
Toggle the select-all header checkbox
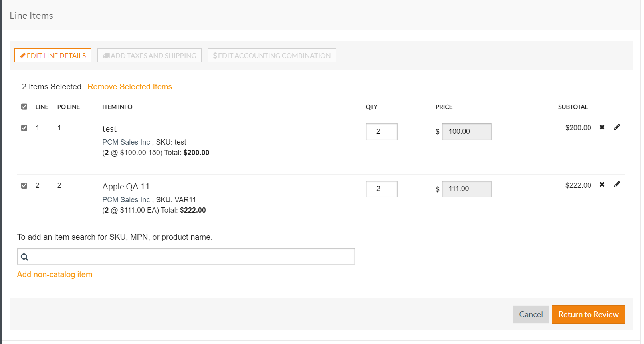click(24, 107)
